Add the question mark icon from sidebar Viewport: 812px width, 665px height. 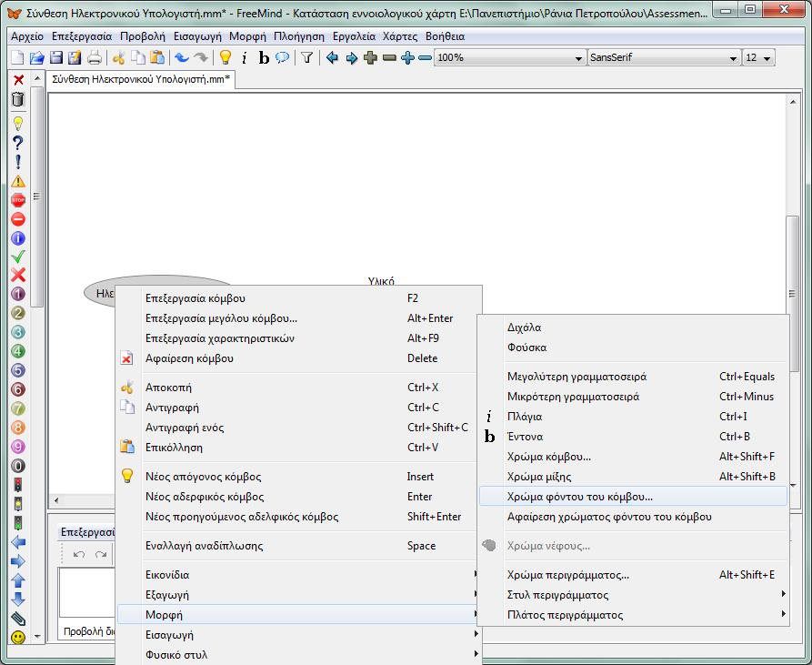click(18, 143)
